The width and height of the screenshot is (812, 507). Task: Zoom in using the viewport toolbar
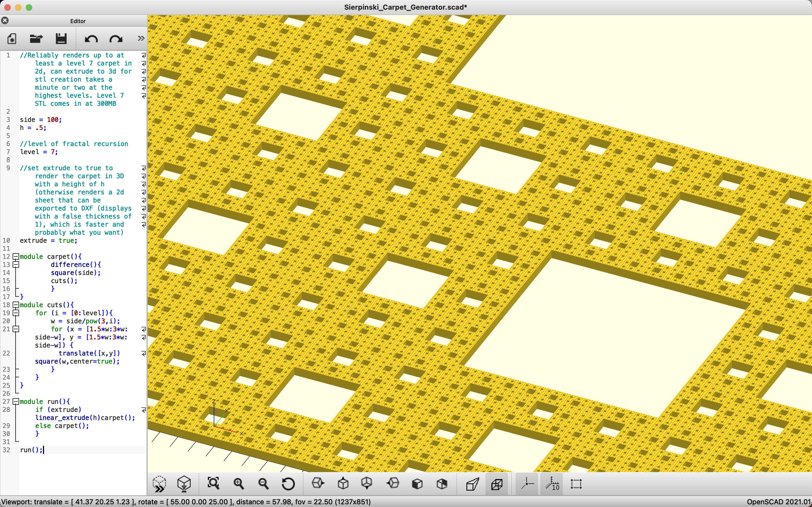point(239,484)
